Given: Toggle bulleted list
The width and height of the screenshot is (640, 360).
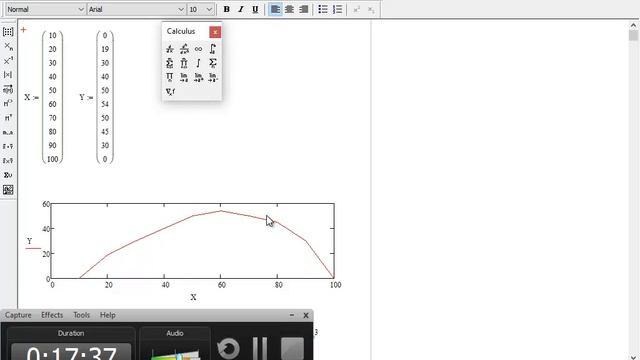Looking at the screenshot, I should coord(323,9).
